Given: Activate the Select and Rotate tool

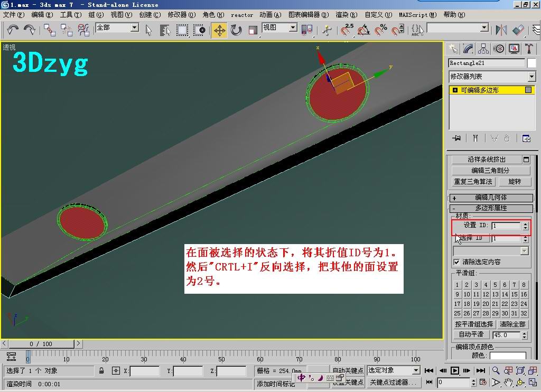Looking at the screenshot, I should (236, 30).
